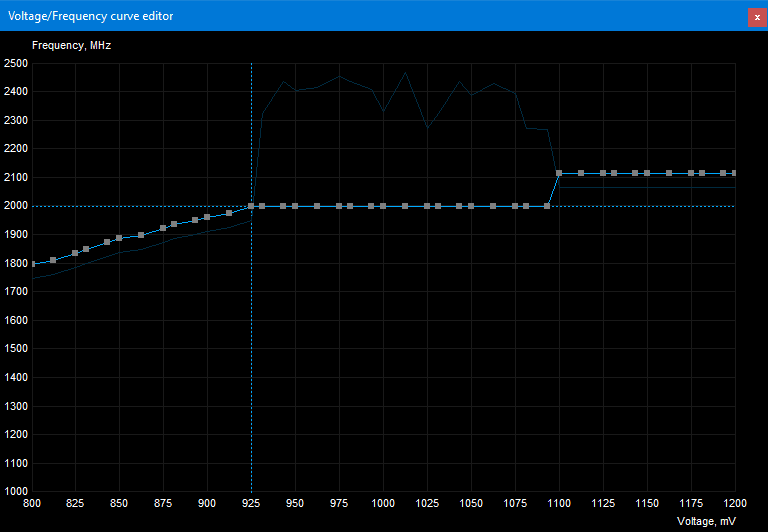Select the last 2000 MHz point before jump
Viewport: 768px width, 532px height.
pyautogui.click(x=547, y=206)
